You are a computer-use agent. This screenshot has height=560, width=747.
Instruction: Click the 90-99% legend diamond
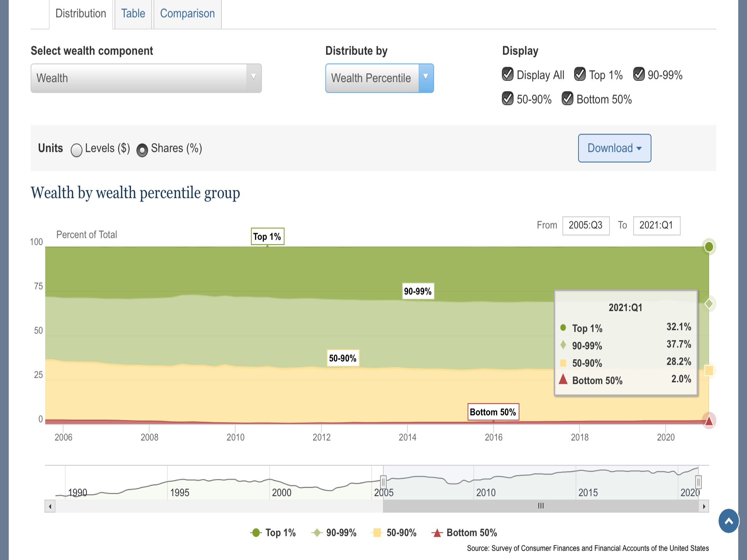tap(317, 533)
